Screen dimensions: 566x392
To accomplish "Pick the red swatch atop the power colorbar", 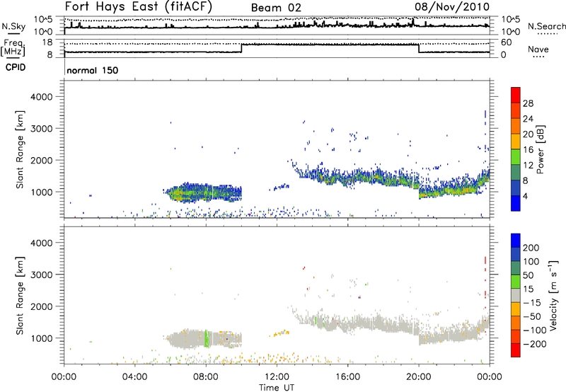I will [516, 95].
